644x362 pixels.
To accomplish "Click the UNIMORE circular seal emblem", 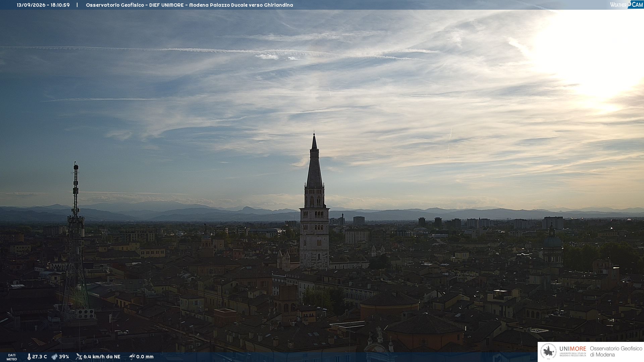I will (548, 351).
